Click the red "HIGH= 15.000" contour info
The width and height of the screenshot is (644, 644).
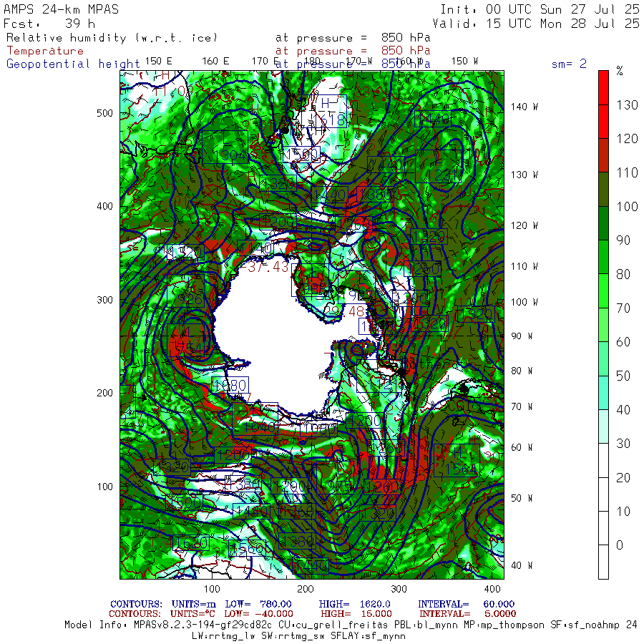tap(356, 614)
